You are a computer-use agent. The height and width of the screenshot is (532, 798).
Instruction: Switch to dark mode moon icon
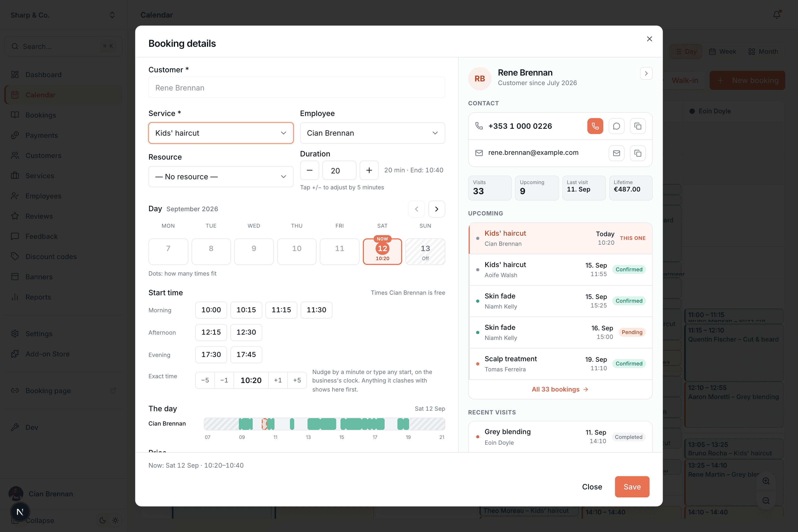click(102, 520)
